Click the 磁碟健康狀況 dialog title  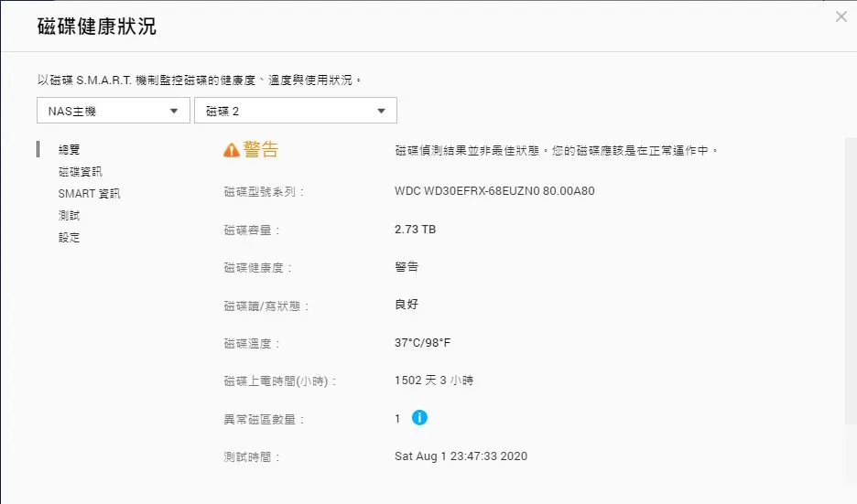97,27
